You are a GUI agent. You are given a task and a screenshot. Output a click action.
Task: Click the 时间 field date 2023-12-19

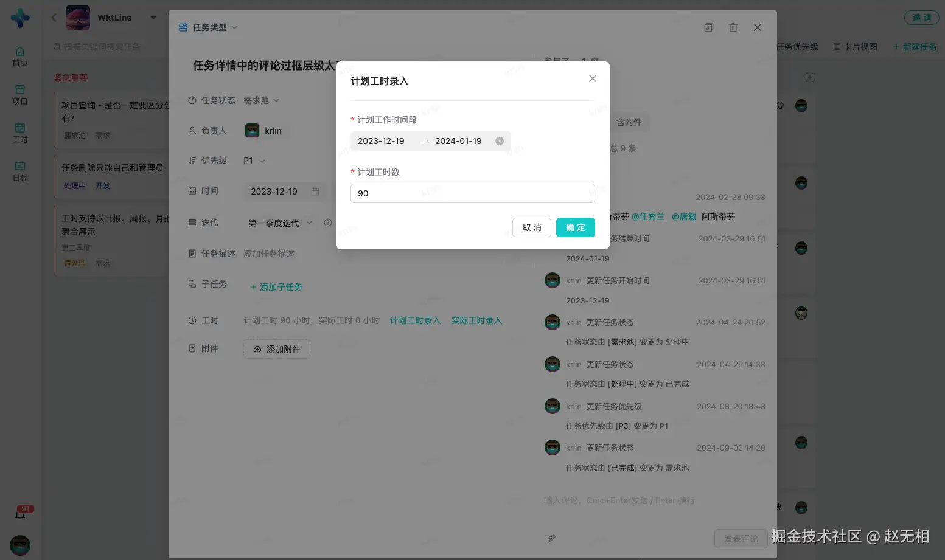(274, 192)
